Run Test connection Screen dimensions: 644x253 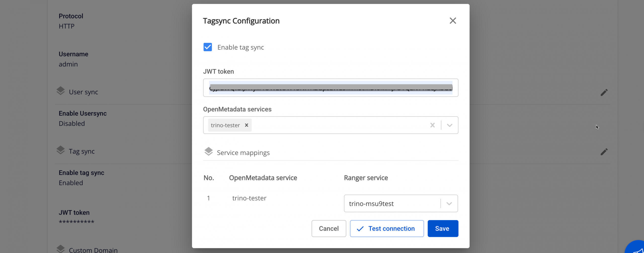pos(386,229)
